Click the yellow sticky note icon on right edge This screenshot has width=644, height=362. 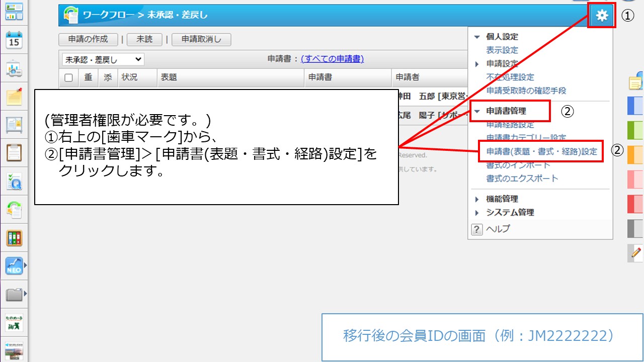[636, 81]
